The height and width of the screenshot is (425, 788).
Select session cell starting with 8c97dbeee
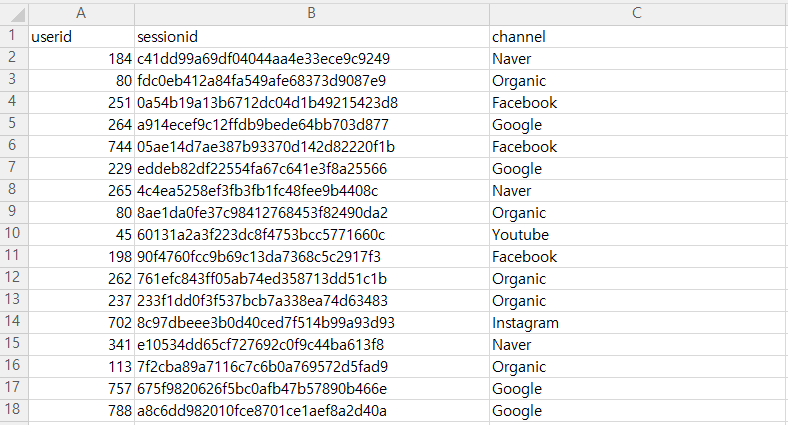point(312,323)
